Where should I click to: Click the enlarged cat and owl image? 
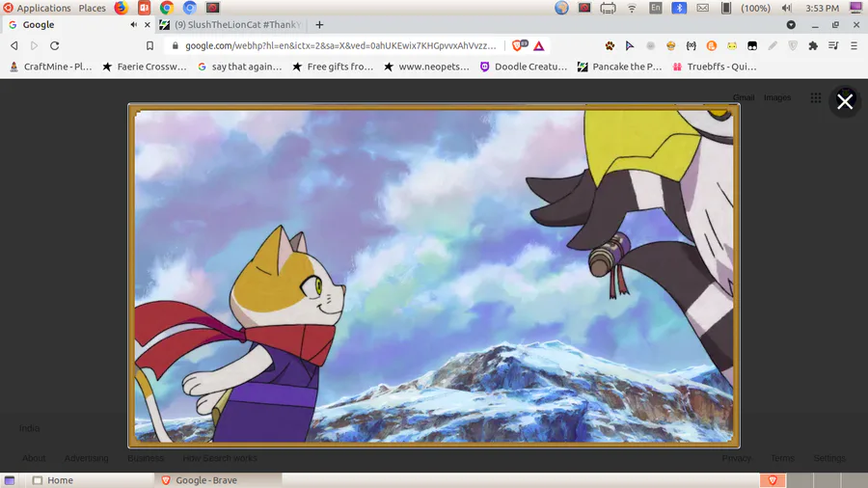[434, 276]
